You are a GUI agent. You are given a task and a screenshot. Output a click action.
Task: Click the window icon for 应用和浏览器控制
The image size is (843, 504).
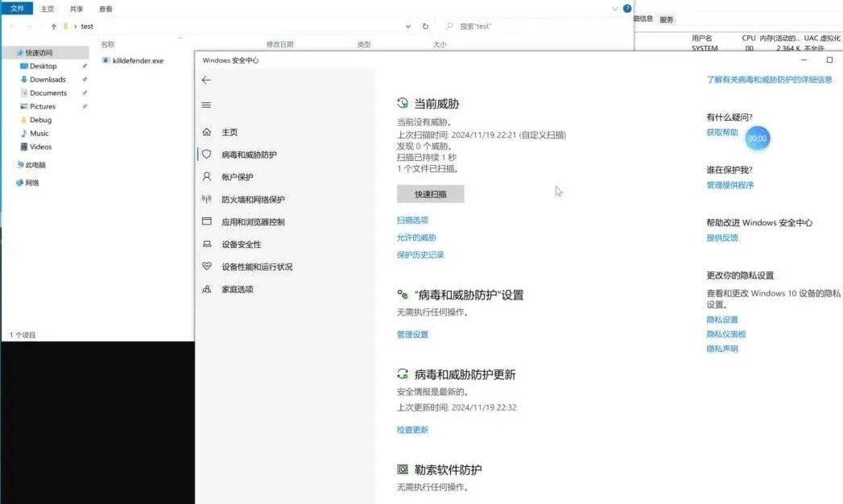click(x=207, y=221)
